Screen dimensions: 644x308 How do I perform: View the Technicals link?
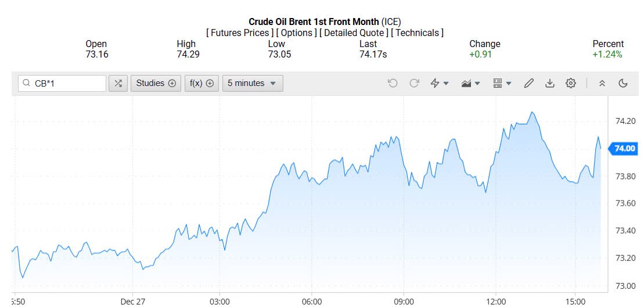pos(417,33)
